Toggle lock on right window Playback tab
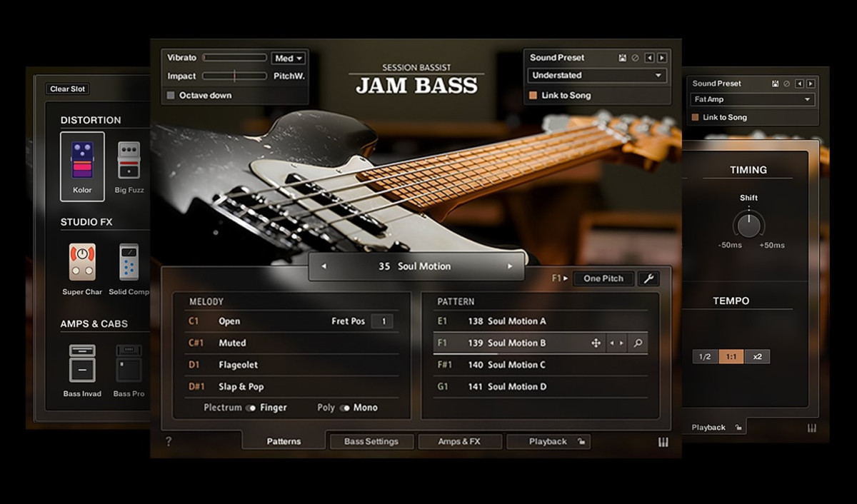The height and width of the screenshot is (504, 857). 738,428
